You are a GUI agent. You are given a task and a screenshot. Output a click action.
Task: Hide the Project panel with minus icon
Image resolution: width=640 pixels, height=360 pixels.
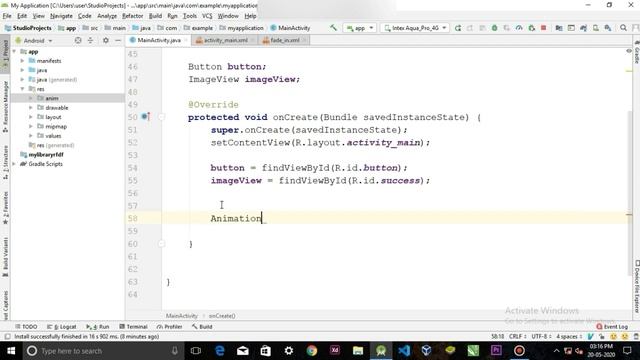pos(118,40)
